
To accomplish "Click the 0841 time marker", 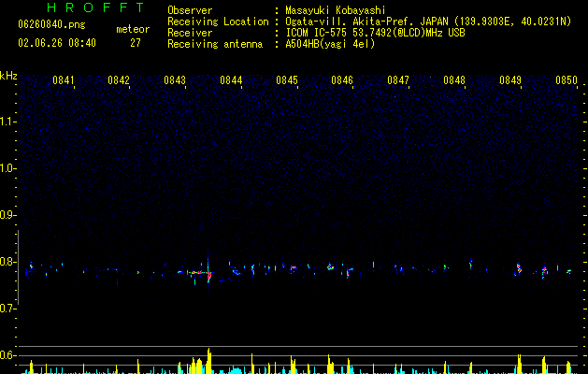I will click(x=63, y=80).
